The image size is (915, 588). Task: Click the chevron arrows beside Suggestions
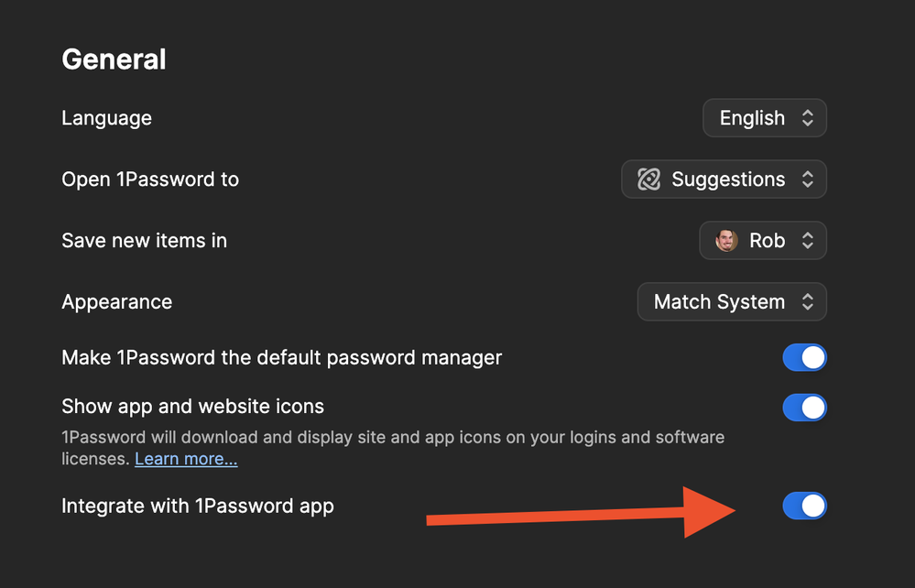[x=807, y=180]
